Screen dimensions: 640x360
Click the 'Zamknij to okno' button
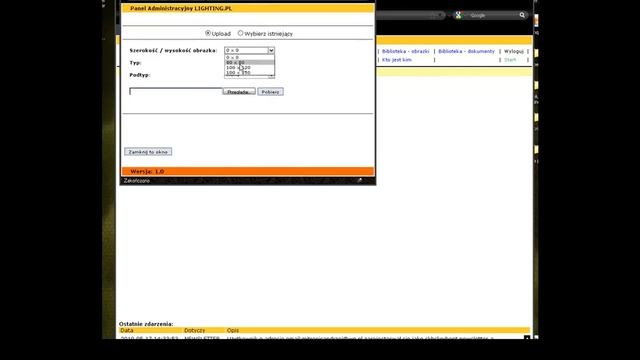click(x=148, y=152)
